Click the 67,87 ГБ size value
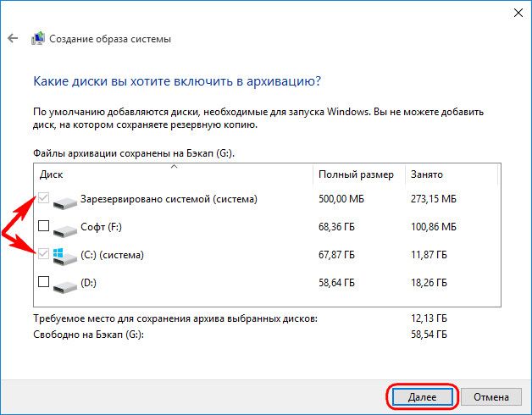The width and height of the screenshot is (532, 415). [336, 255]
